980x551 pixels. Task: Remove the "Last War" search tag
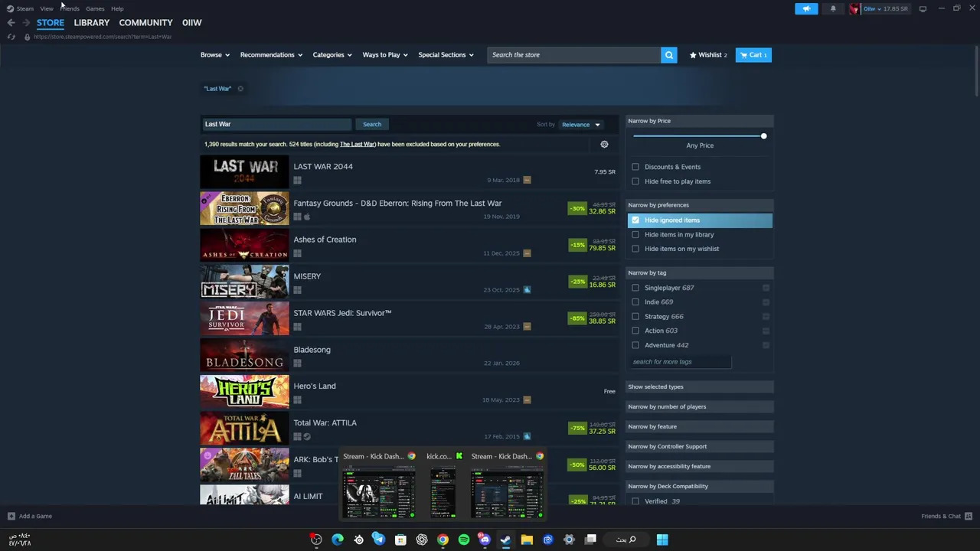(x=240, y=89)
